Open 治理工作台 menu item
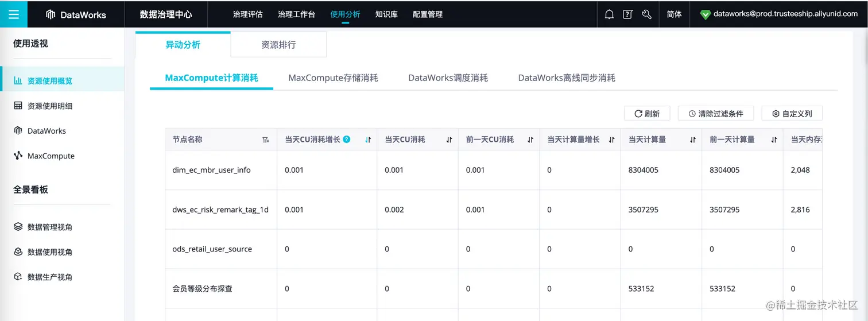Screen dimensions: 868x321 pyautogui.click(x=296, y=14)
